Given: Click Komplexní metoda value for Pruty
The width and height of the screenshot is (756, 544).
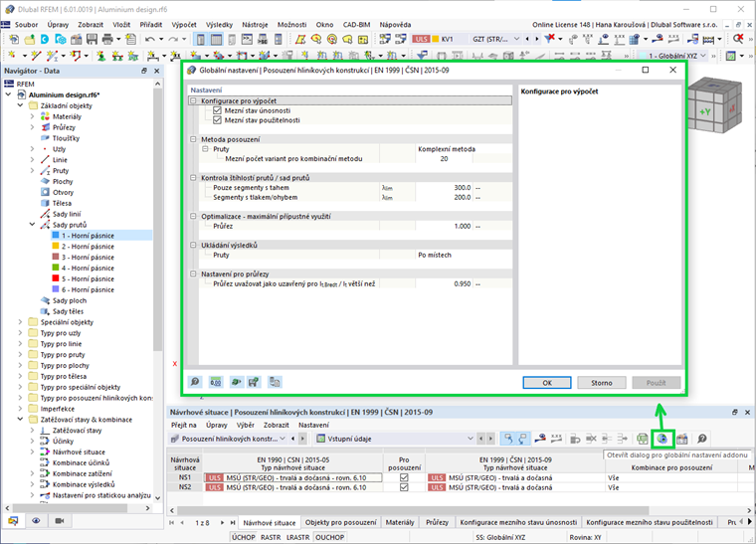Looking at the screenshot, I should (x=447, y=149).
